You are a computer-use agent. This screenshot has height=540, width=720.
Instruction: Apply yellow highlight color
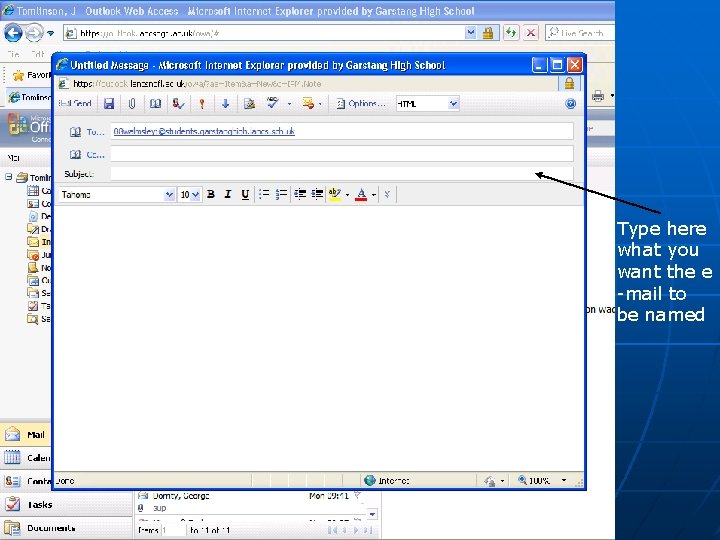(x=335, y=194)
